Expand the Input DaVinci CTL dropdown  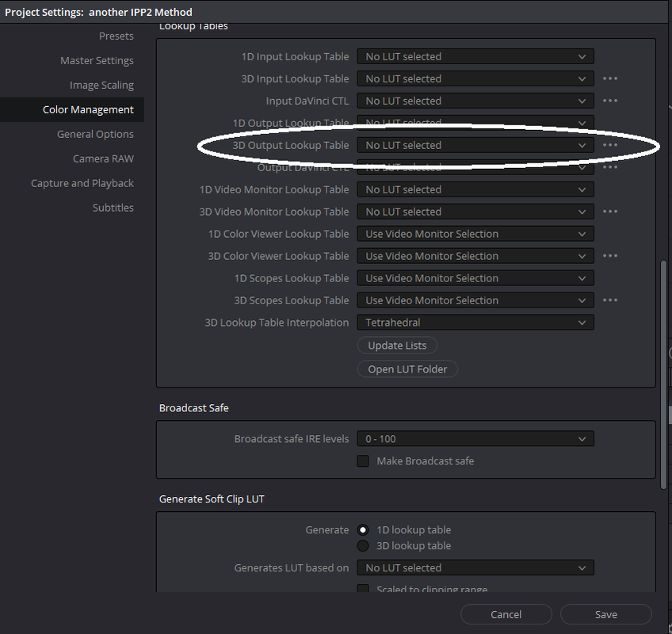pos(475,101)
